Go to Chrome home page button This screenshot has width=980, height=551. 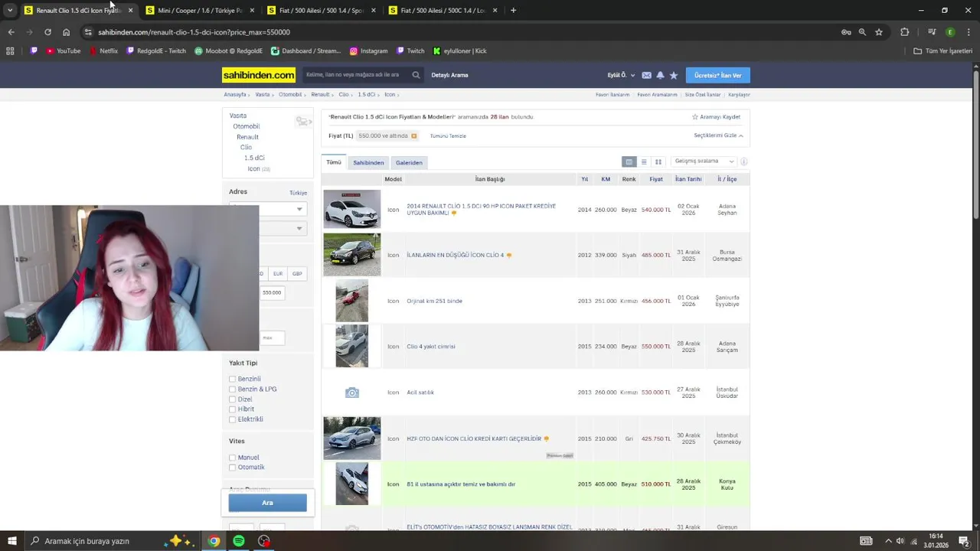click(x=66, y=32)
